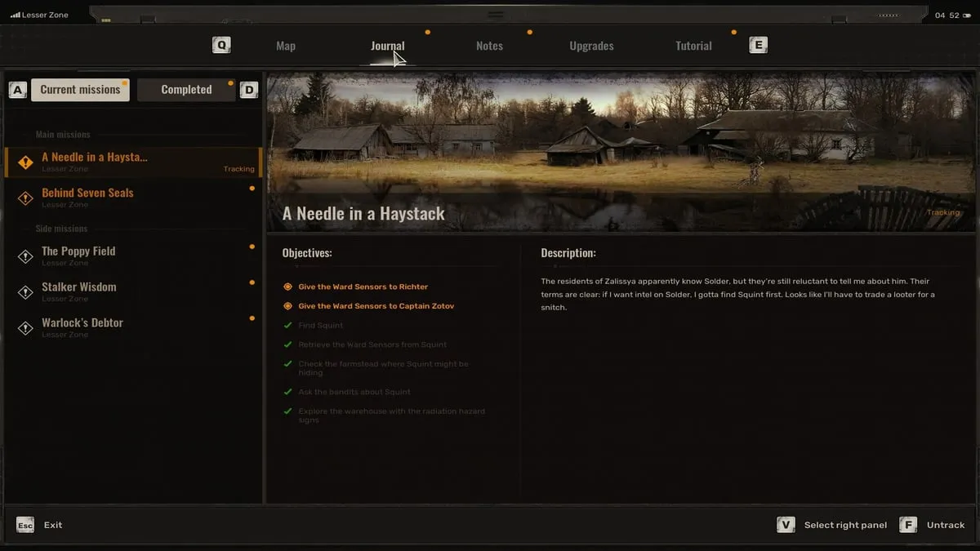Click the diamond icon of Behind Seven Seals

24,197
